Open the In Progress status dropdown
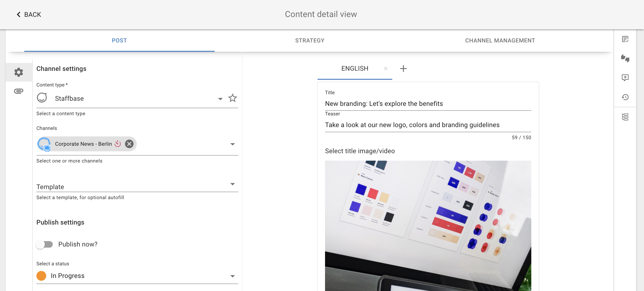Screen dimensions: 644x291 [x=137, y=276]
